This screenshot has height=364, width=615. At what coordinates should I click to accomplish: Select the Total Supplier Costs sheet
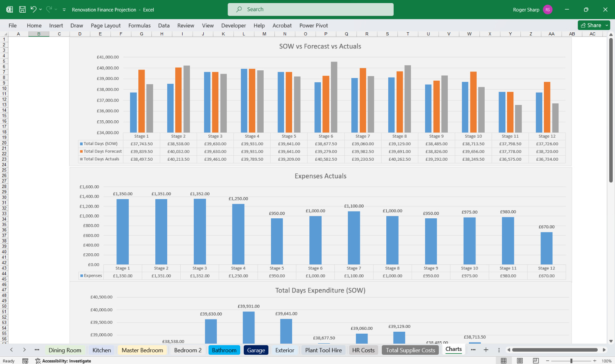click(x=411, y=350)
